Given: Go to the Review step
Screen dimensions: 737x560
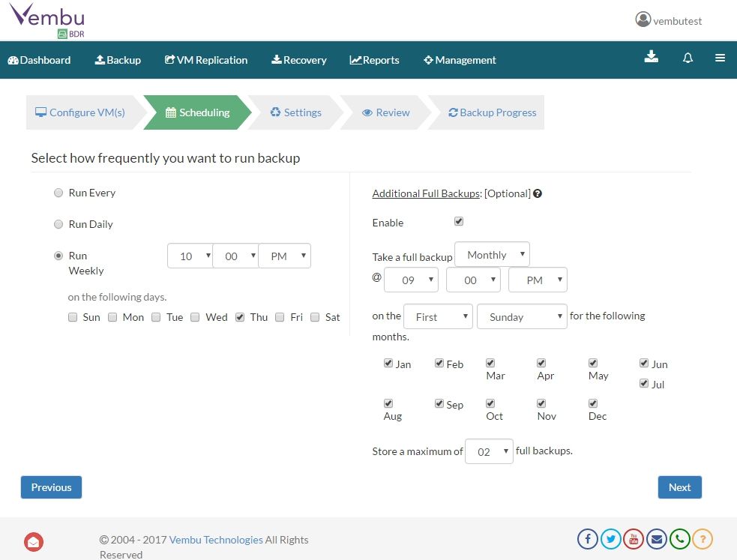Looking at the screenshot, I should coord(386,112).
